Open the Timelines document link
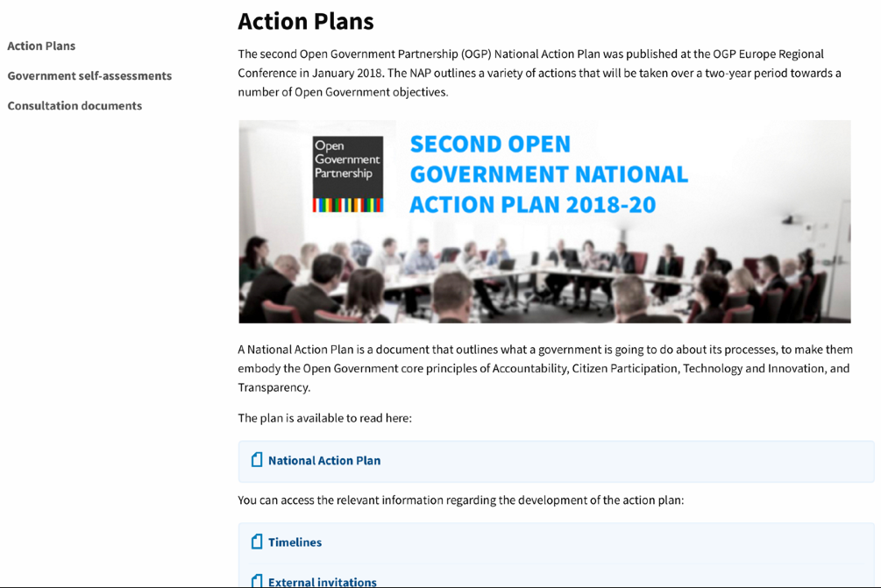Screen dimensions: 881x588 (x=295, y=542)
